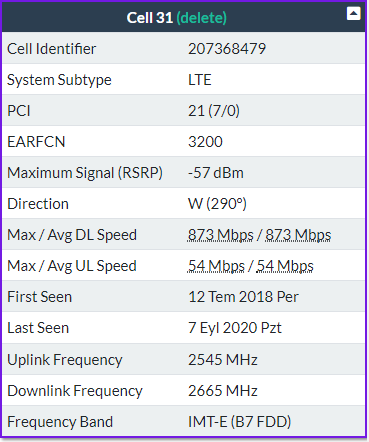Click the 54 Mbps max UL speed
The height and width of the screenshot is (442, 369).
[216, 266]
